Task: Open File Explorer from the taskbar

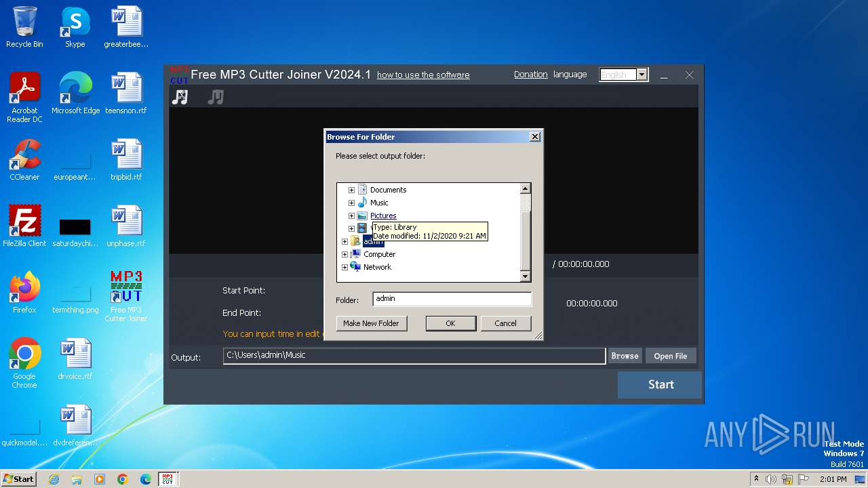Action: 77,479
